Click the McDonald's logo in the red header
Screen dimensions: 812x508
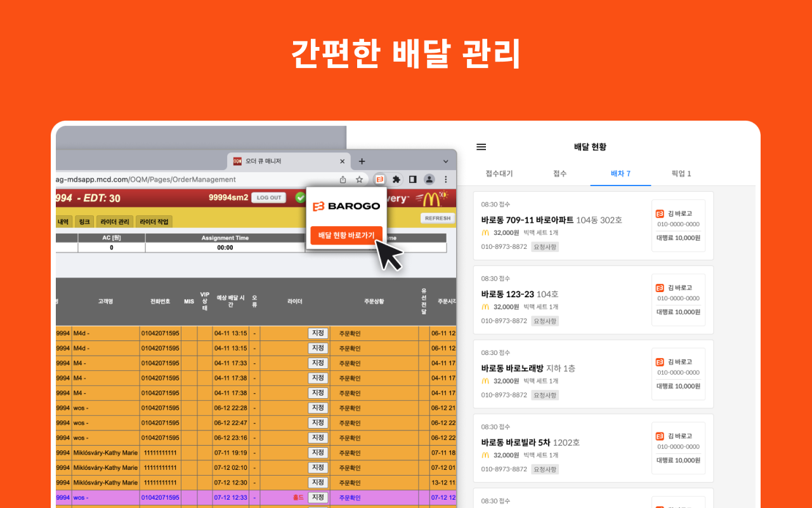pos(431,198)
